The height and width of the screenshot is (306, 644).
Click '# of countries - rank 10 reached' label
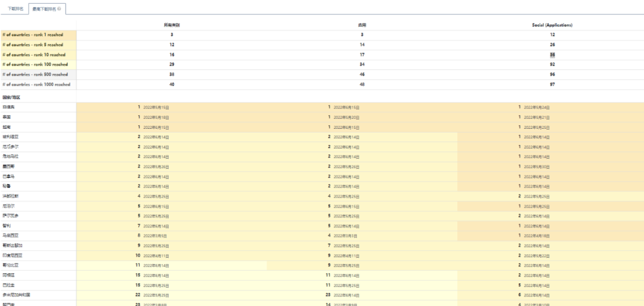(x=34, y=55)
